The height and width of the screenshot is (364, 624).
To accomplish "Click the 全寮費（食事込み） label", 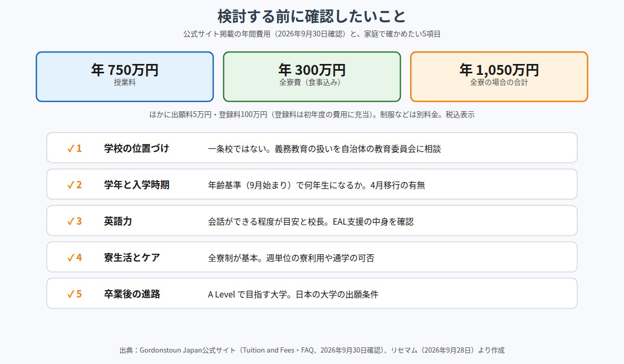I will point(312,82).
